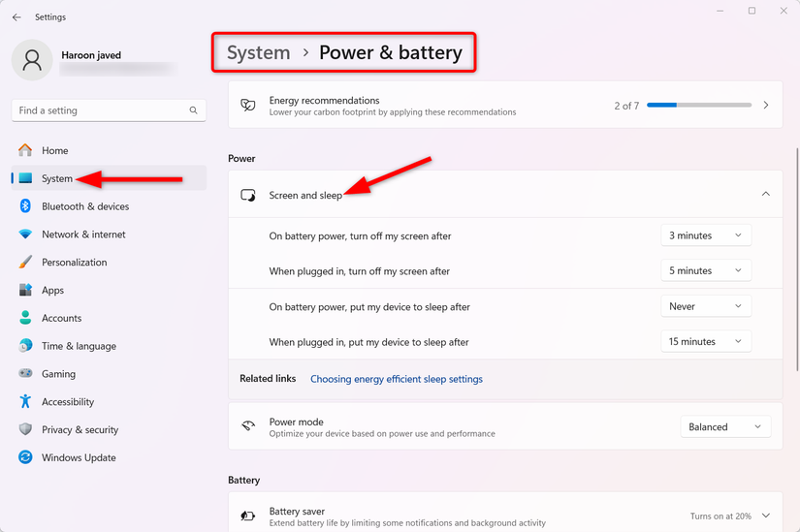Click the Personalization paintbrush icon

(x=25, y=263)
